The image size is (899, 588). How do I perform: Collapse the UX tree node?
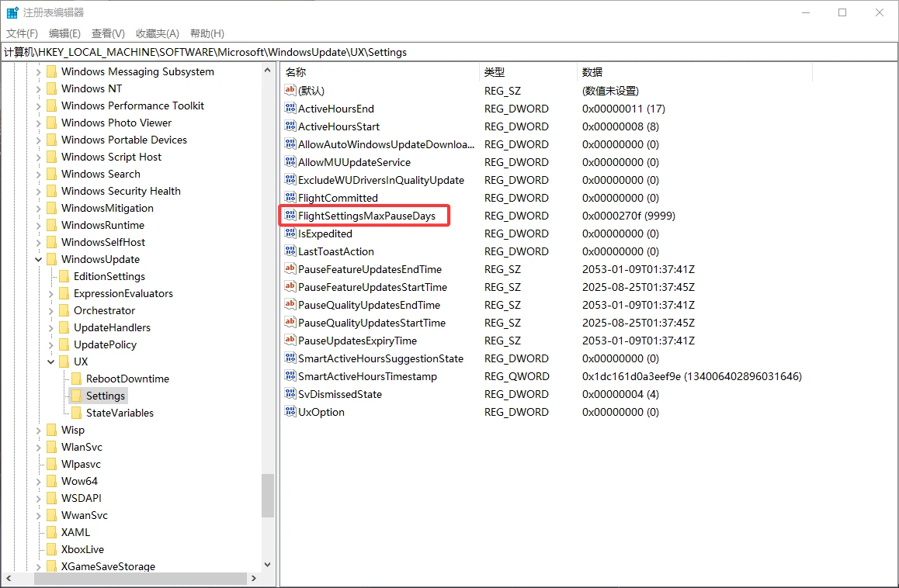[51, 361]
